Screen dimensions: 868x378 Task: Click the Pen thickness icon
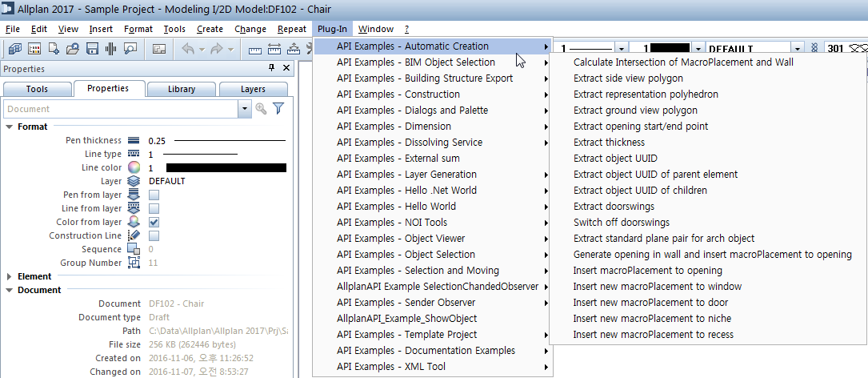(x=134, y=140)
